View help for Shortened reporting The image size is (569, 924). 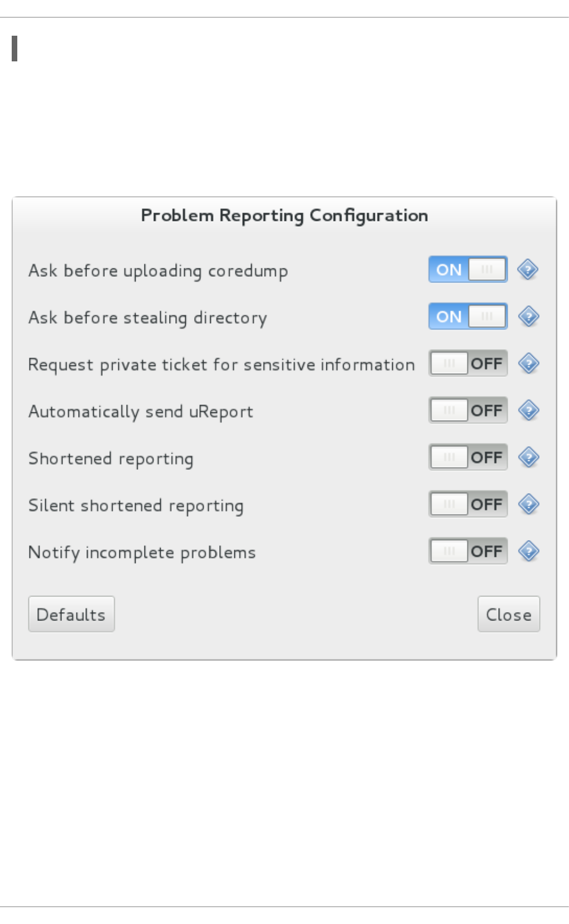pyautogui.click(x=528, y=458)
